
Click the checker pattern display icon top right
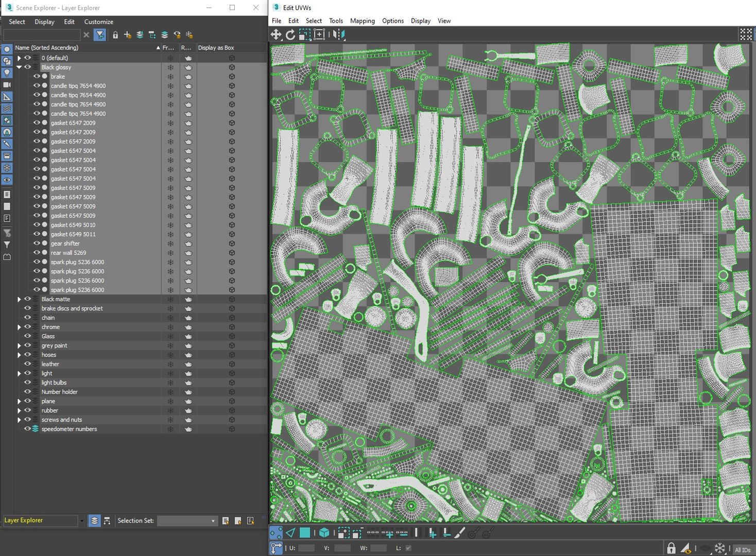(x=746, y=34)
